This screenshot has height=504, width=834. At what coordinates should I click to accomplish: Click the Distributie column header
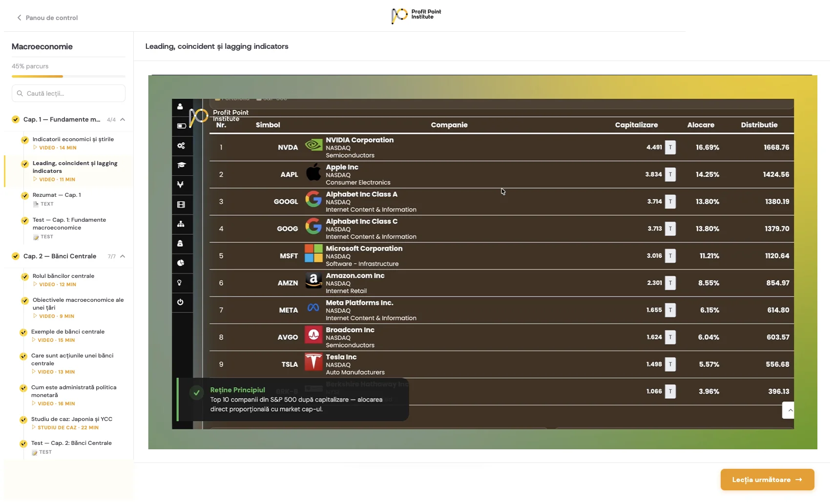click(759, 125)
